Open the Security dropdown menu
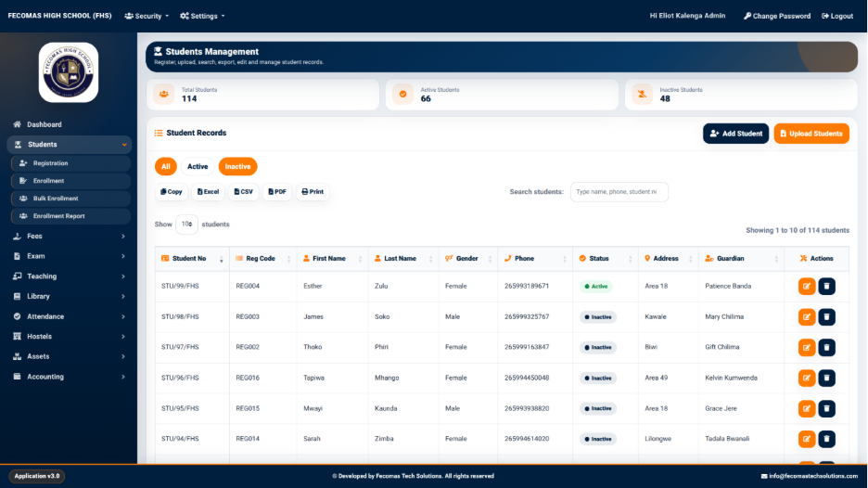 pyautogui.click(x=147, y=16)
